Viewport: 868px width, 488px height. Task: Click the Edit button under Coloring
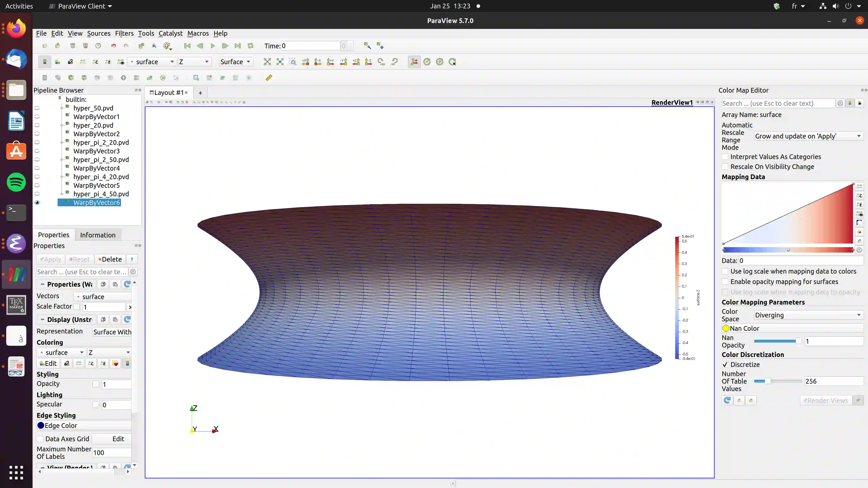click(x=48, y=363)
